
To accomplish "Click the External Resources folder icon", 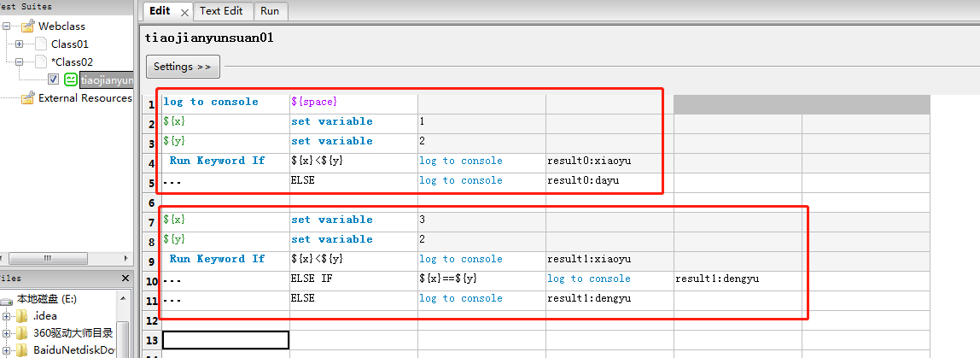I will click(x=27, y=97).
